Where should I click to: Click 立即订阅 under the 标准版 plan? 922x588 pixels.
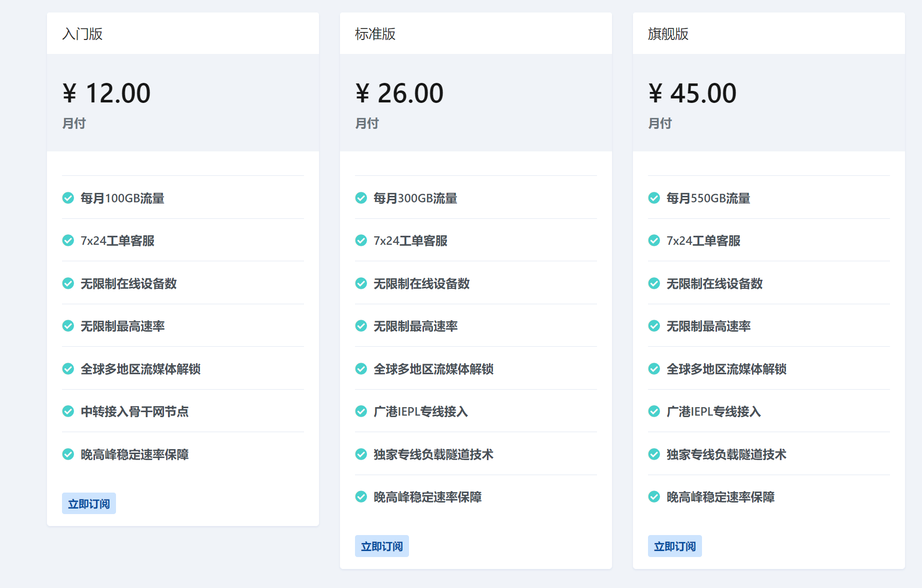pos(381,546)
